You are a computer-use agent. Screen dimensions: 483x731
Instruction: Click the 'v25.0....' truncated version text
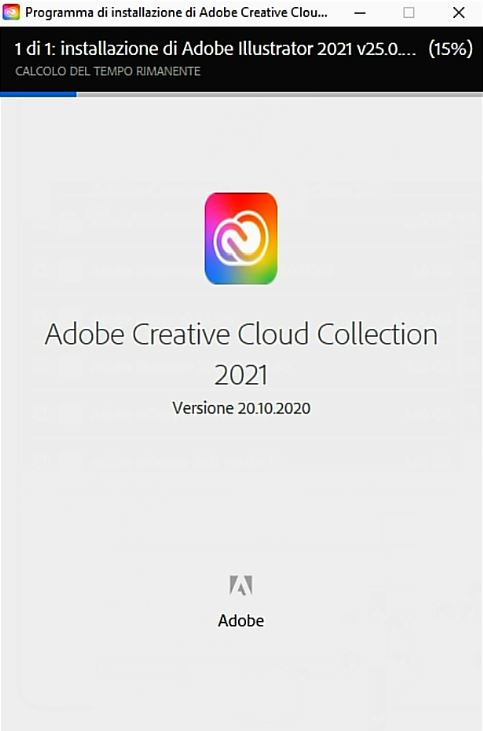(387, 48)
